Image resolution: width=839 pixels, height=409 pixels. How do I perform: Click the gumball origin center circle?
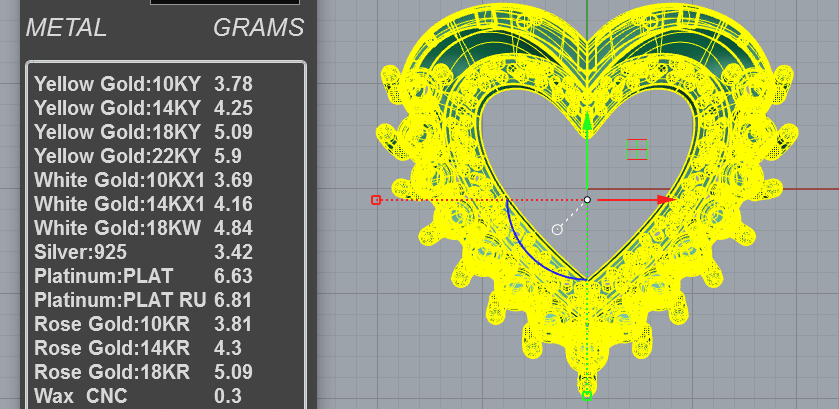click(x=587, y=200)
